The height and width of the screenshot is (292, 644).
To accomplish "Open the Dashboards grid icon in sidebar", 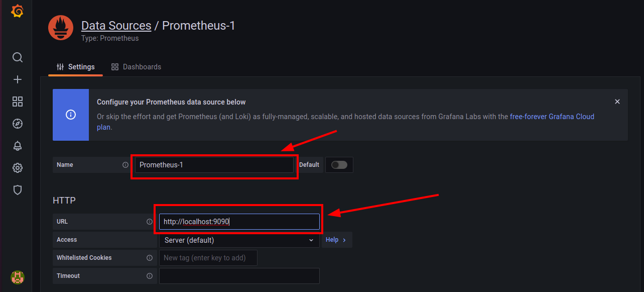I will pos(18,102).
